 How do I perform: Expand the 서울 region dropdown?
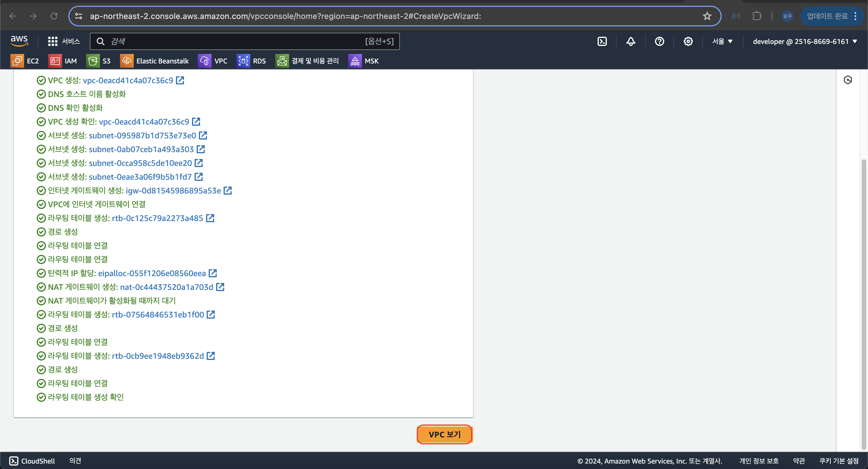click(722, 41)
